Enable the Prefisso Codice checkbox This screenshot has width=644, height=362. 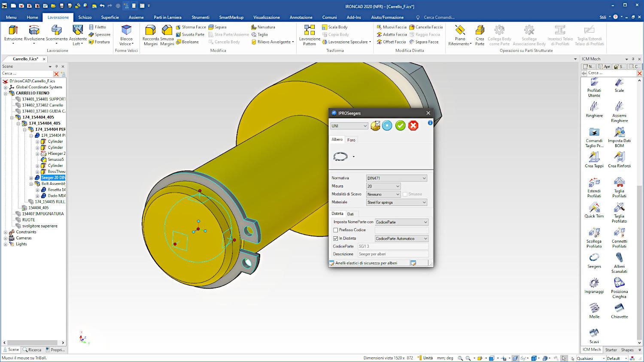tap(336, 230)
